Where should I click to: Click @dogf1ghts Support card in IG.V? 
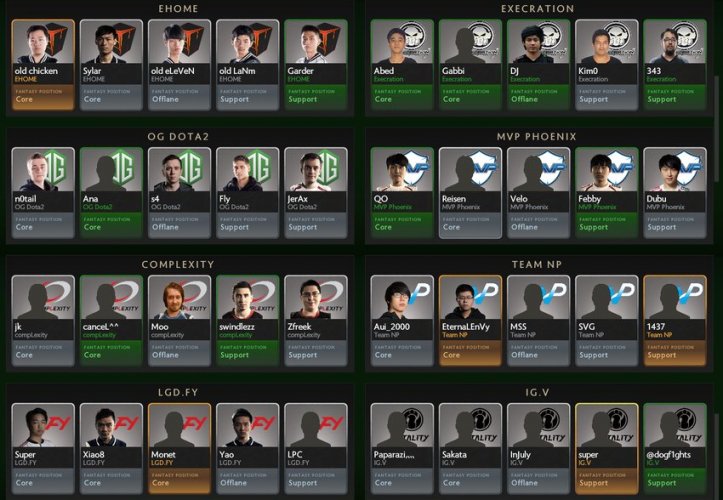[675, 448]
